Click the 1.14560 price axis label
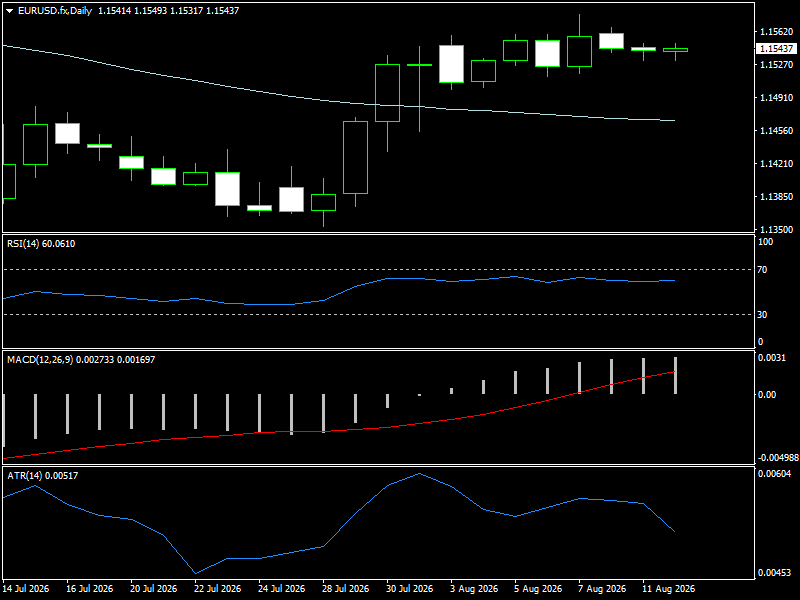Image resolution: width=800 pixels, height=600 pixels. click(777, 131)
